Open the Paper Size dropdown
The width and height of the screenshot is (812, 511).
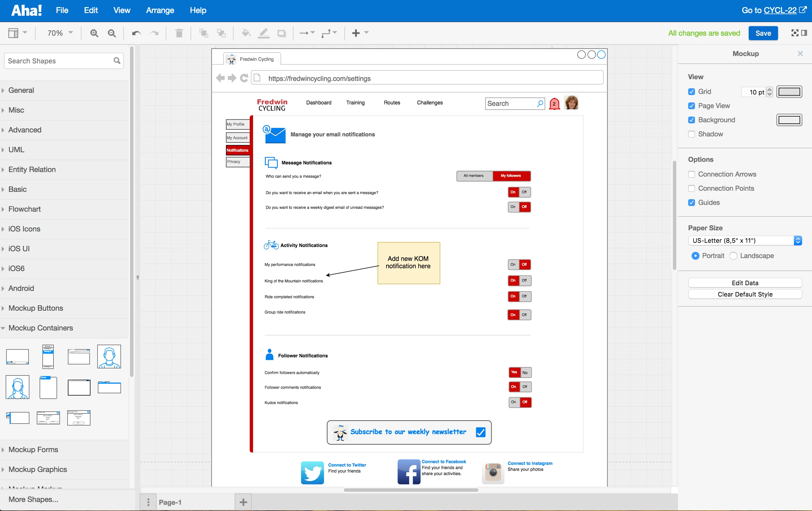click(x=744, y=241)
